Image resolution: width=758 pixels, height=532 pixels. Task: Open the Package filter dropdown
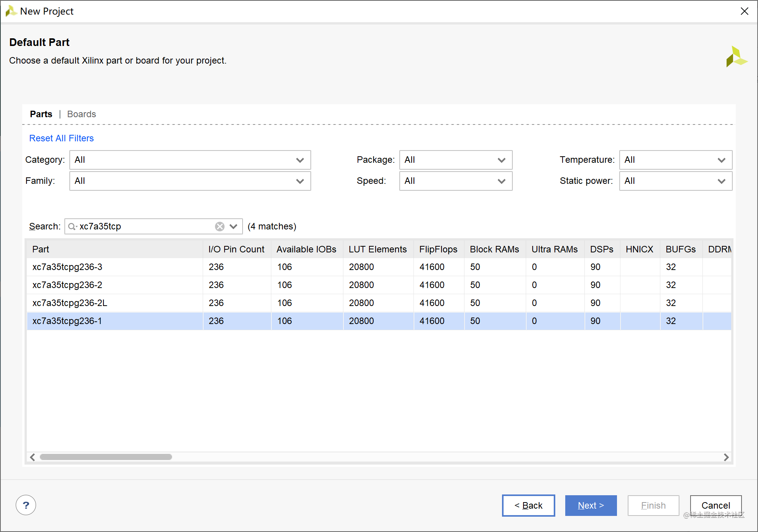tap(455, 160)
